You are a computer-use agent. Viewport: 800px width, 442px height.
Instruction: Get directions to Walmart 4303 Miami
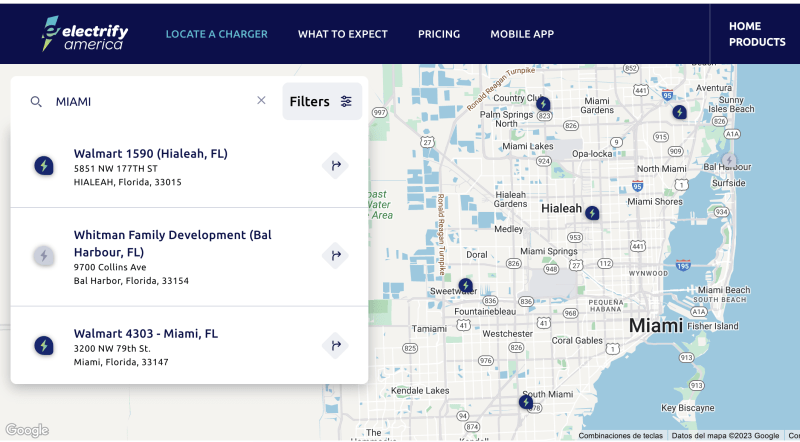[335, 346]
